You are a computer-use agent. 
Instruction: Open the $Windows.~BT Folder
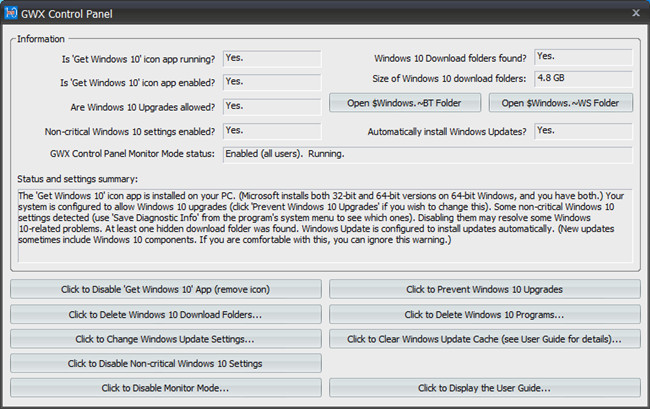(x=405, y=103)
